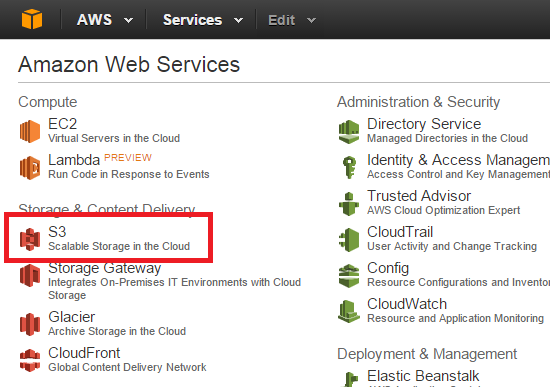Click the Config service icon
The height and width of the screenshot is (387, 550).
click(349, 276)
